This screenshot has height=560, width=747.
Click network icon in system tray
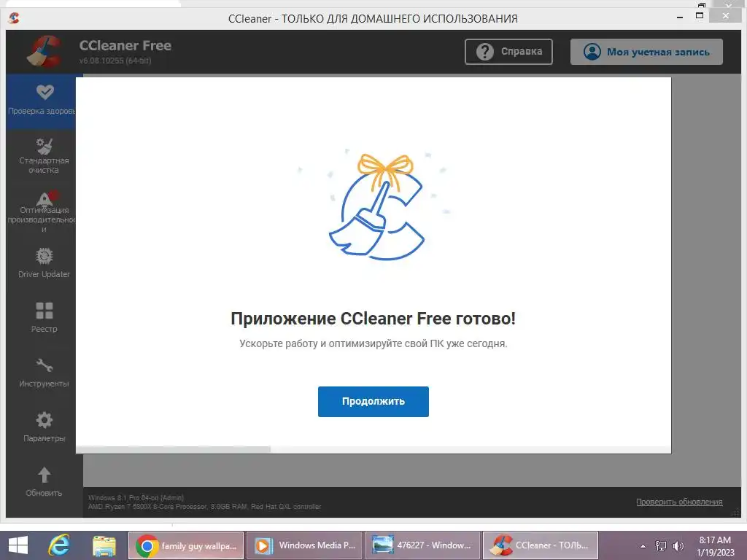tap(661, 545)
